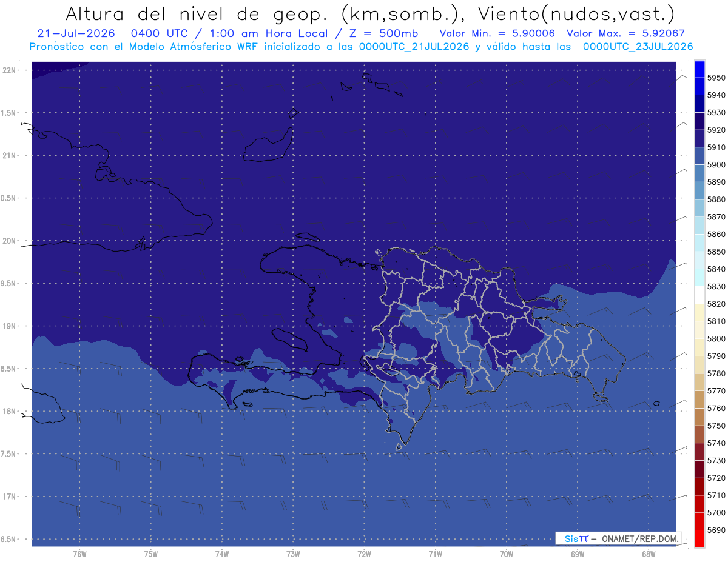
Task: Click the 'Valor Min. = 5.90006' value
Action: pos(497,33)
